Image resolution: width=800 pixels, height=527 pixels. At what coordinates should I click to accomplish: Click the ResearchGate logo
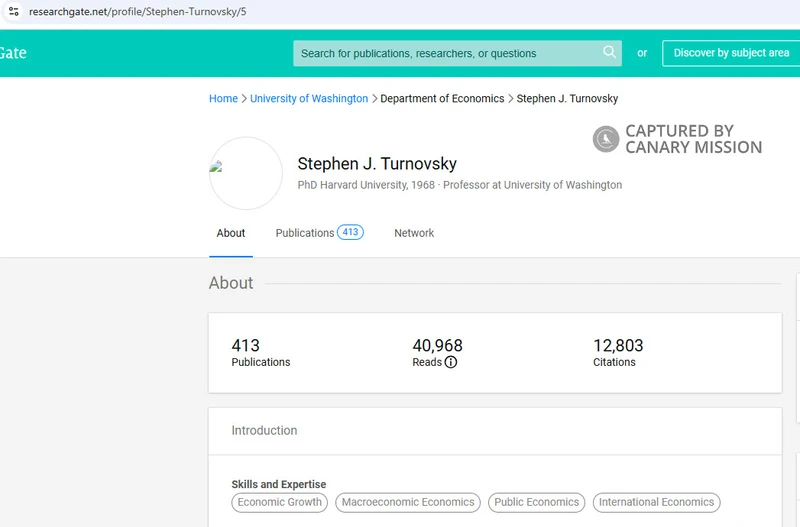13,53
